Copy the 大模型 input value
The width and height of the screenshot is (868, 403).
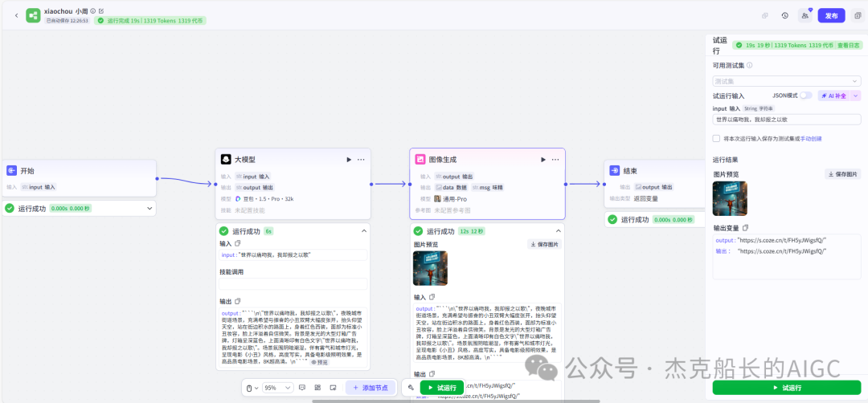[x=237, y=243]
